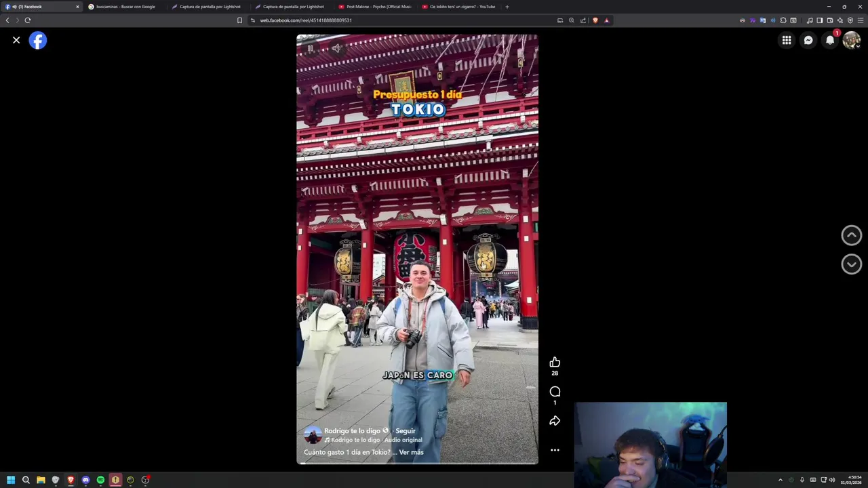This screenshot has width=868, height=488.
Task: Seek on the reel progress bar
Action: pos(417,464)
